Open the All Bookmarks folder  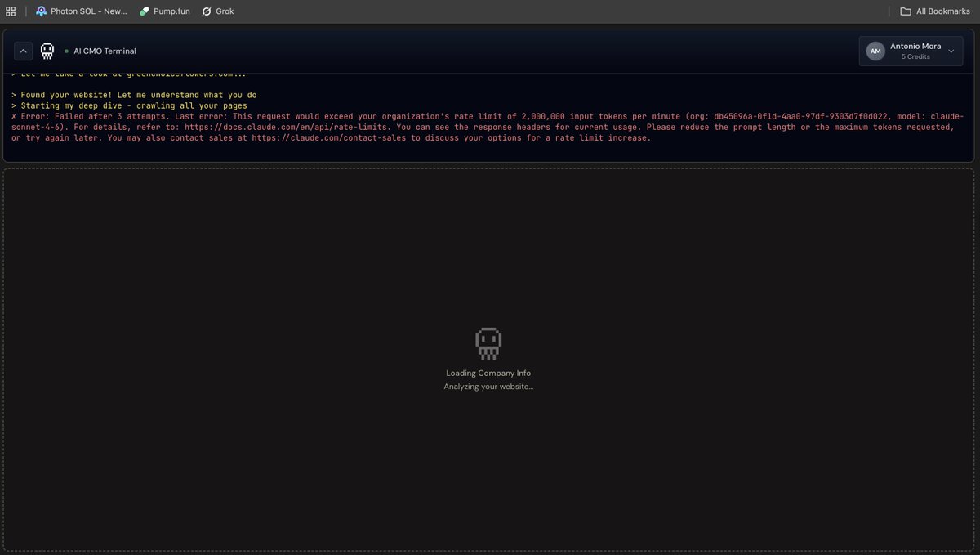tap(934, 11)
